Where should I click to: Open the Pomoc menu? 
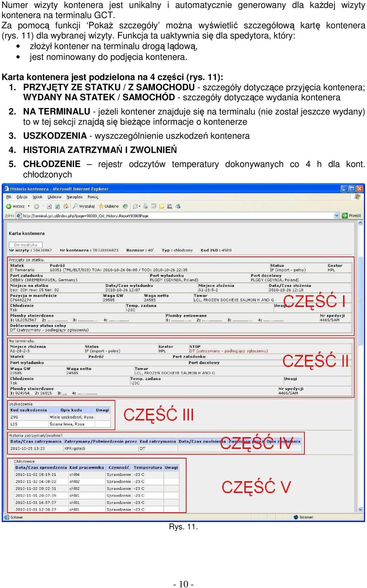tap(93, 197)
